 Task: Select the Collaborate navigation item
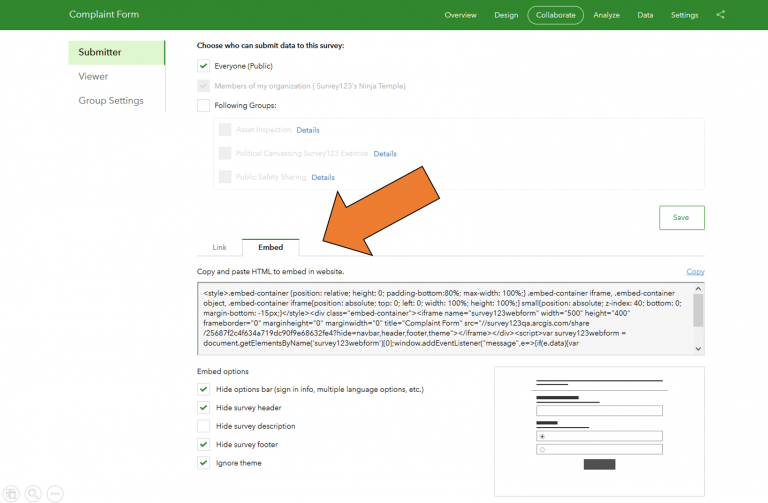coord(555,15)
